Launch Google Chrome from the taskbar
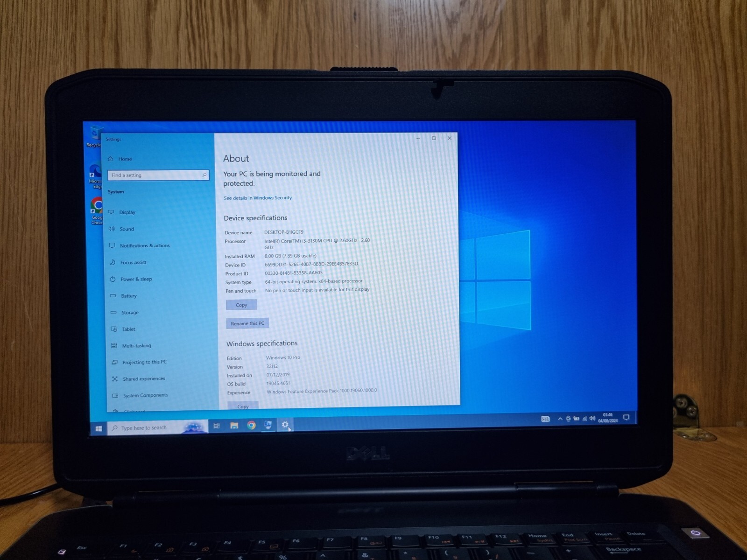Viewport: 747px width, 560px height. click(x=251, y=425)
